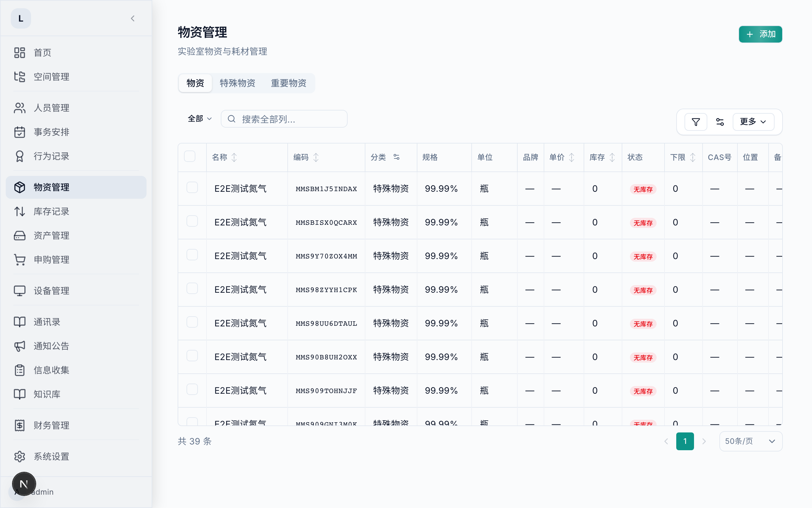This screenshot has height=508, width=812.
Task: Open the 申购管理 shopping cart icon
Action: 19,260
